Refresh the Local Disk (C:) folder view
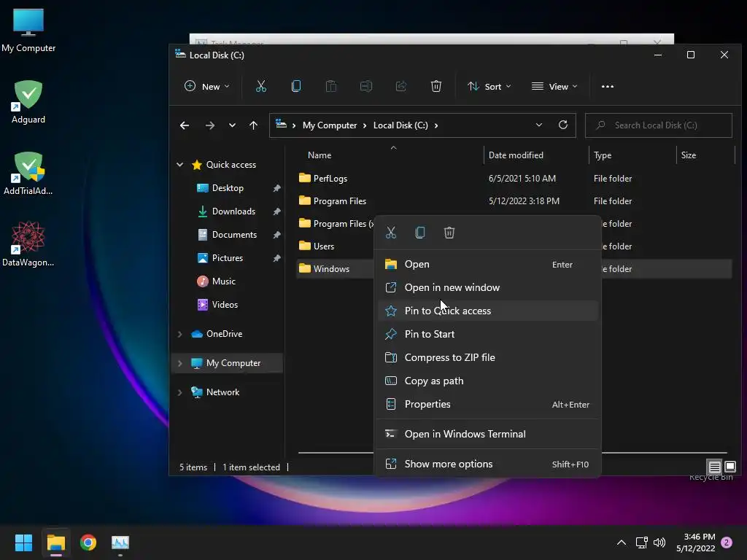The image size is (747, 560). (x=563, y=125)
